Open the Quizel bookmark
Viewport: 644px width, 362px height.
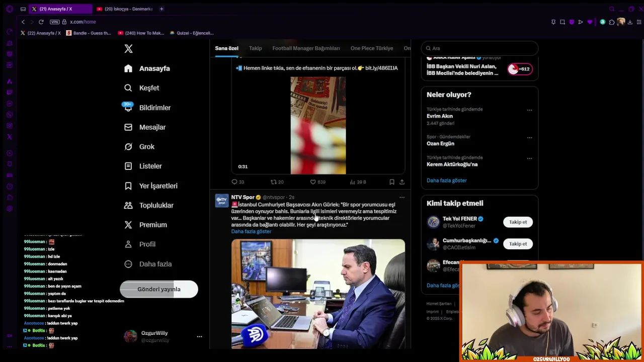[x=192, y=33]
